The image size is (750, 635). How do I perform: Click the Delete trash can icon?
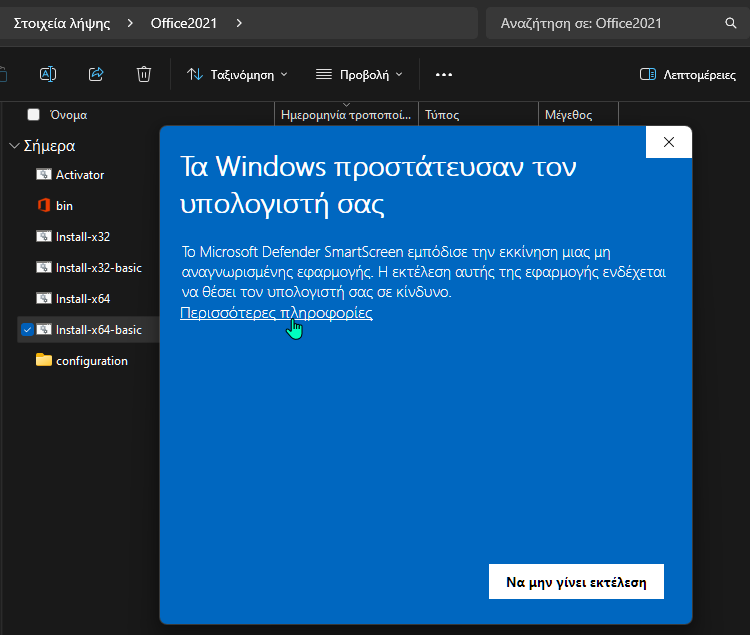coord(143,74)
